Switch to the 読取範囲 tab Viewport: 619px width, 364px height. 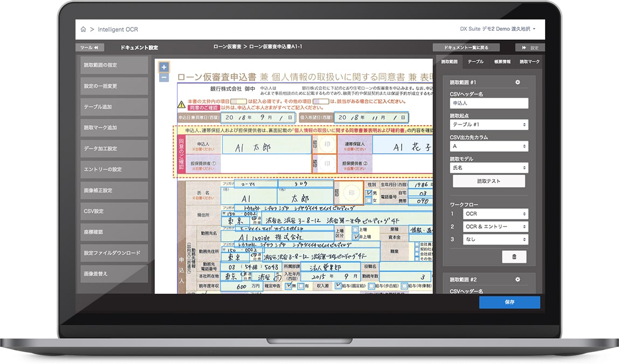[x=449, y=61]
